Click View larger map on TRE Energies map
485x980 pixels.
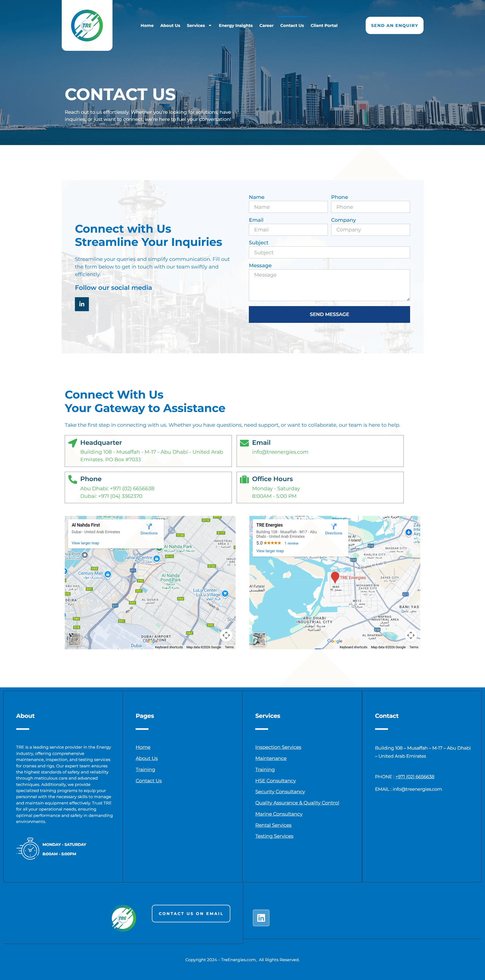click(x=270, y=551)
